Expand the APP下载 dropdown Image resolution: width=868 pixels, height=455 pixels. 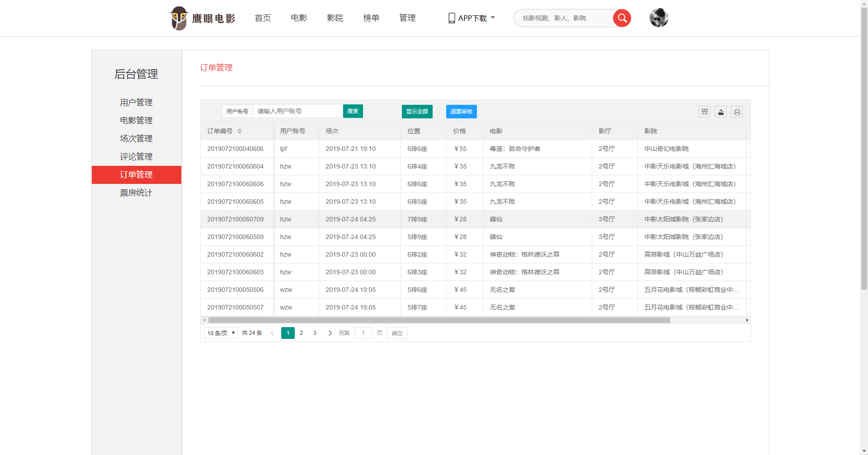(x=472, y=18)
